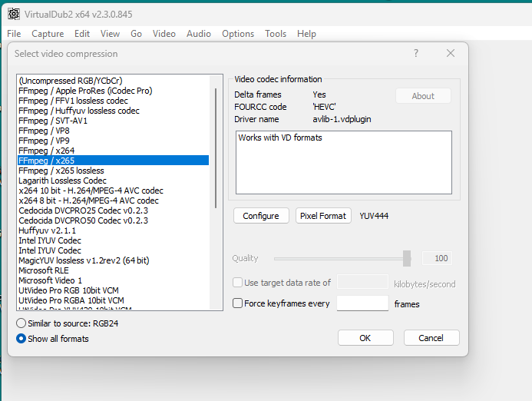This screenshot has height=401, width=532.
Task: Select Cedocida DVCPRO25 Codec v0.2.3
Action: [x=113, y=210]
